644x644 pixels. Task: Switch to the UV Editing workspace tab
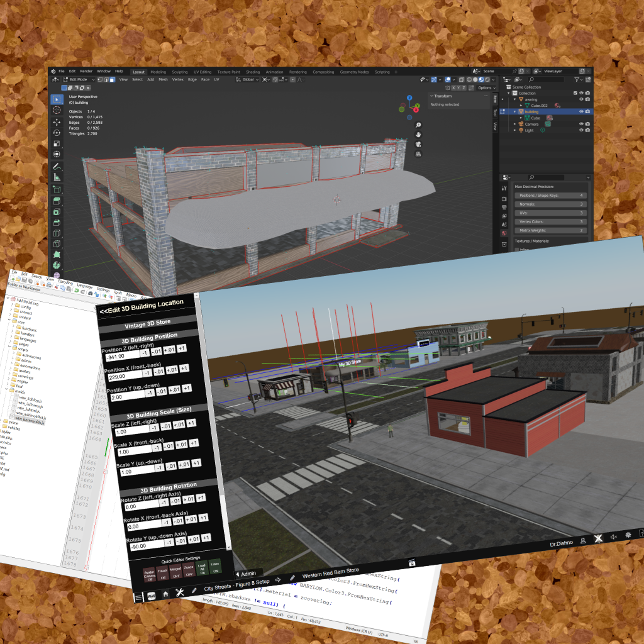(203, 72)
